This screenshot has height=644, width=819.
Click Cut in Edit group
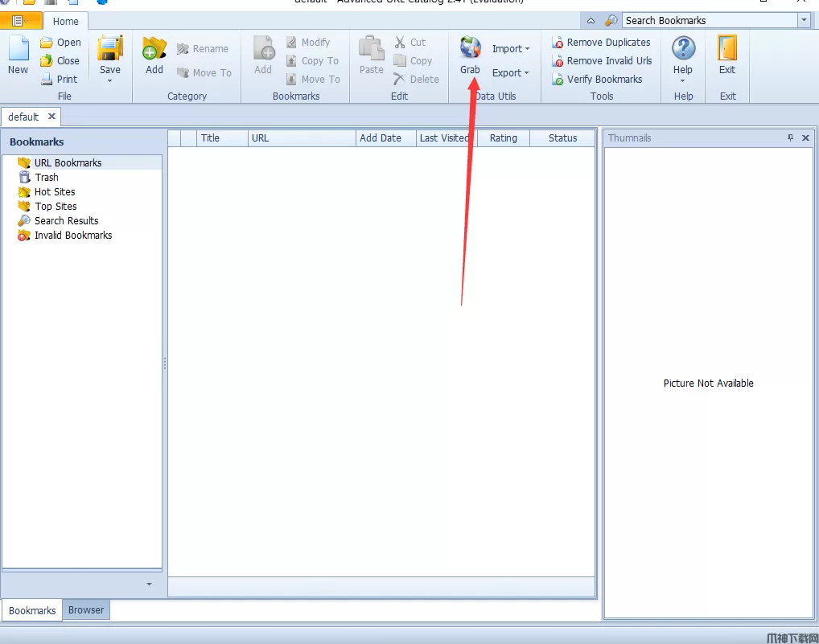(410, 43)
